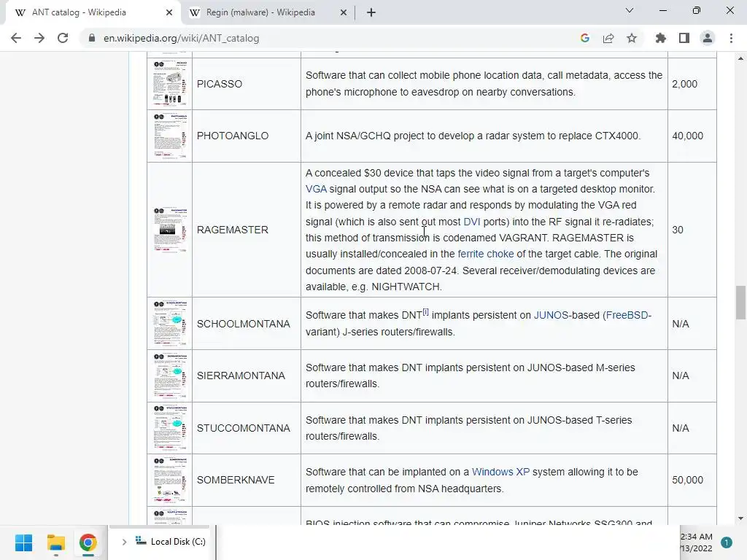Select the SIERRAMONTANA name cell
The height and width of the screenshot is (560, 747).
click(247, 376)
